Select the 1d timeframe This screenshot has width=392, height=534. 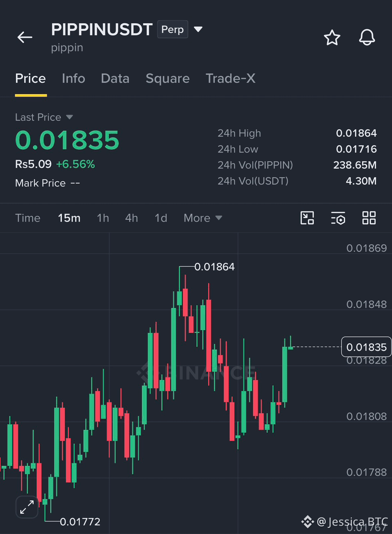click(161, 218)
